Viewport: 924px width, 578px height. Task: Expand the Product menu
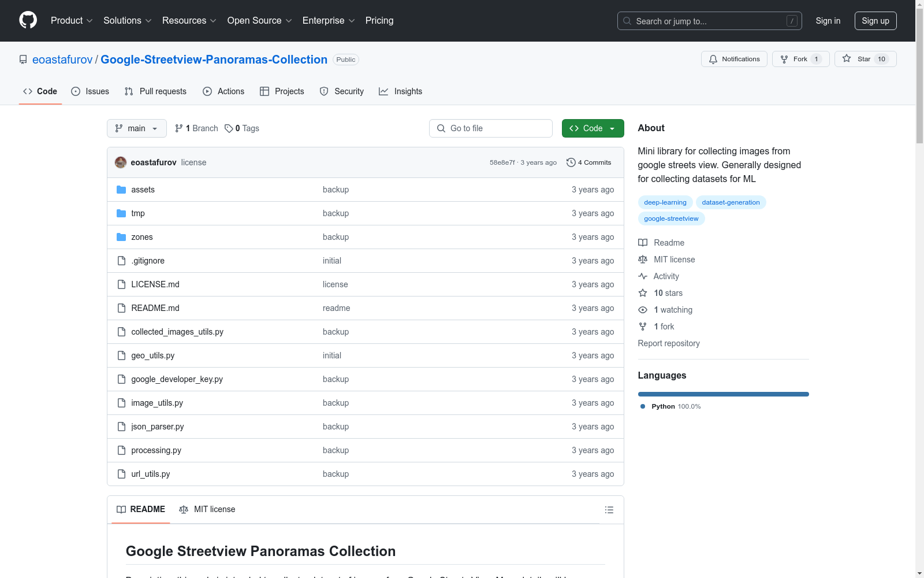pos(72,20)
